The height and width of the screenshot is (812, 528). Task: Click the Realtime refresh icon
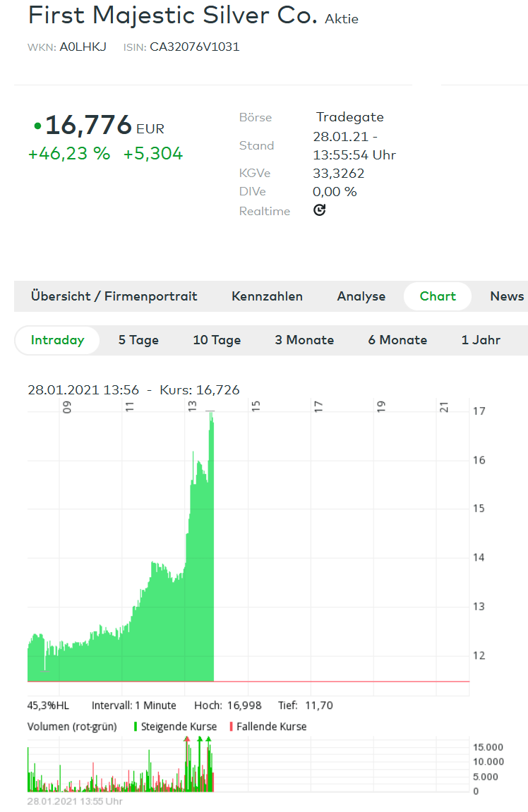(x=319, y=210)
